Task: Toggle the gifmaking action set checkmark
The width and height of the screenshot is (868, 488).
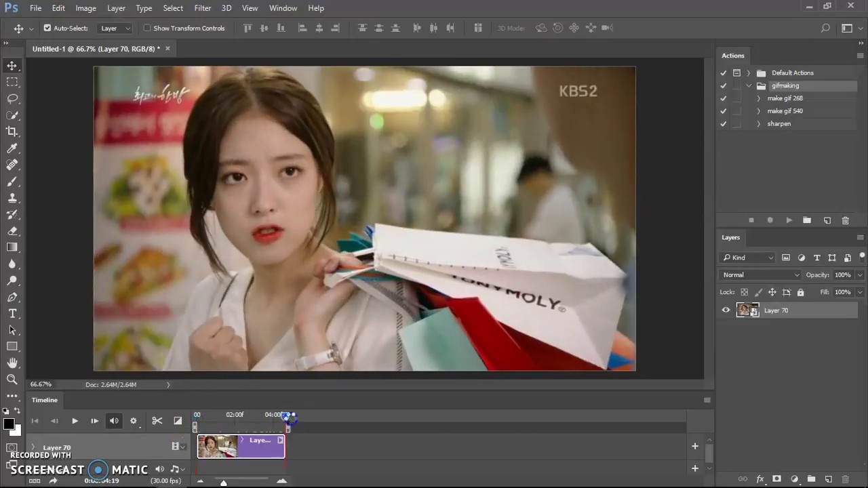Action: [724, 86]
